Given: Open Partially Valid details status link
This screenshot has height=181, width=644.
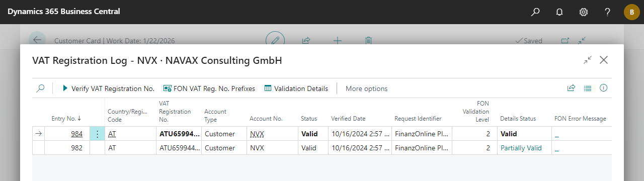Looking at the screenshot, I should pyautogui.click(x=522, y=148).
